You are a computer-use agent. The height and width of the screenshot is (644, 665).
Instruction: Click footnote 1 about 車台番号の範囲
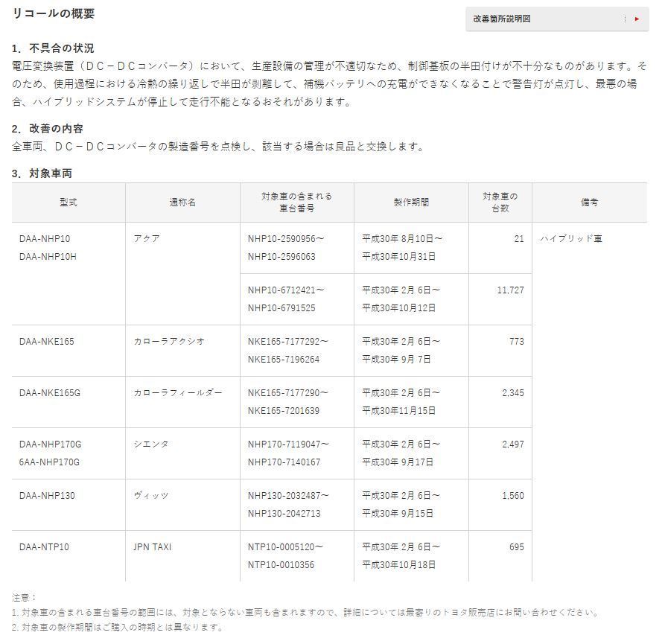click(x=305, y=612)
